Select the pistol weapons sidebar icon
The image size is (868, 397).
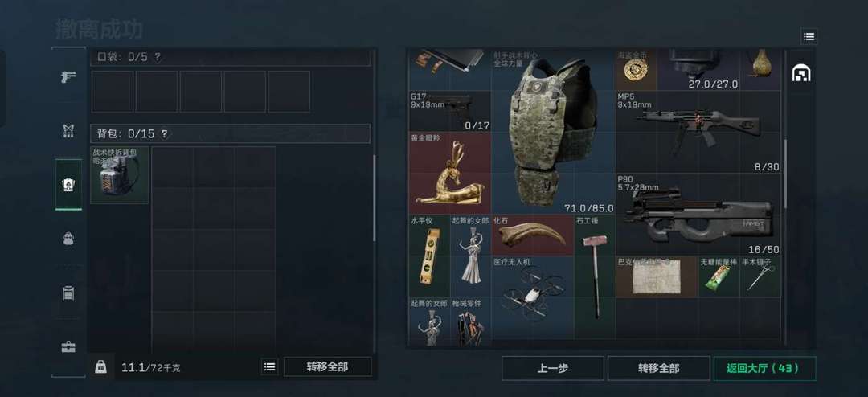[68, 76]
